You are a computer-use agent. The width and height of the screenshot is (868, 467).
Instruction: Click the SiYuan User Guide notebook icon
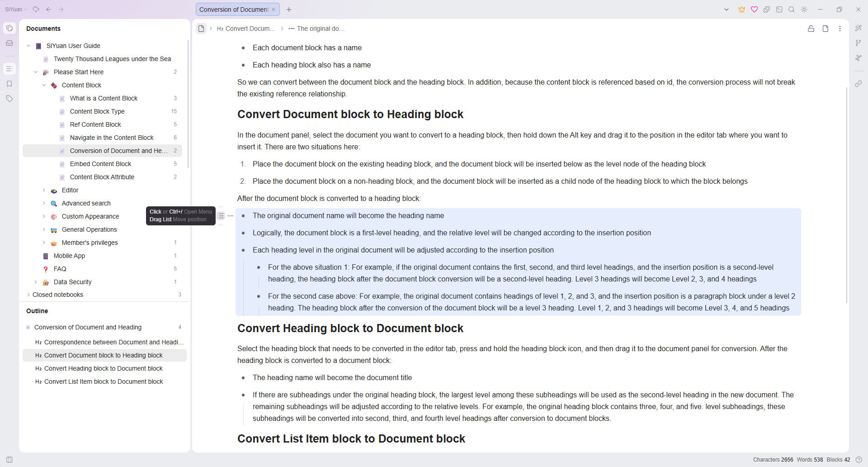[39, 46]
